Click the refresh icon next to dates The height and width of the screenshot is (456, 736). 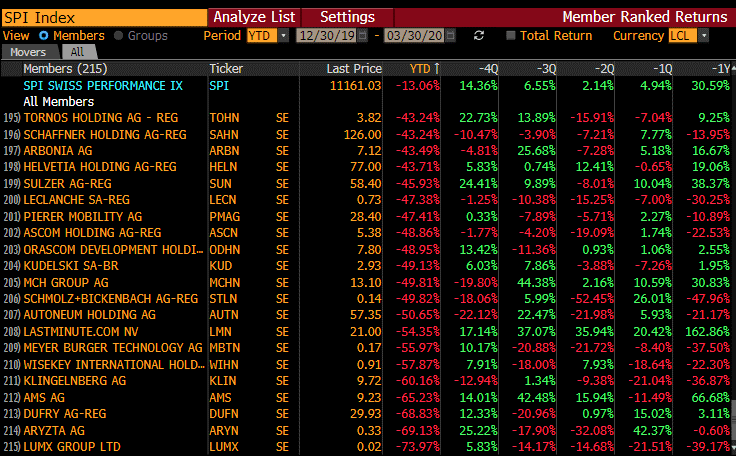[x=479, y=36]
